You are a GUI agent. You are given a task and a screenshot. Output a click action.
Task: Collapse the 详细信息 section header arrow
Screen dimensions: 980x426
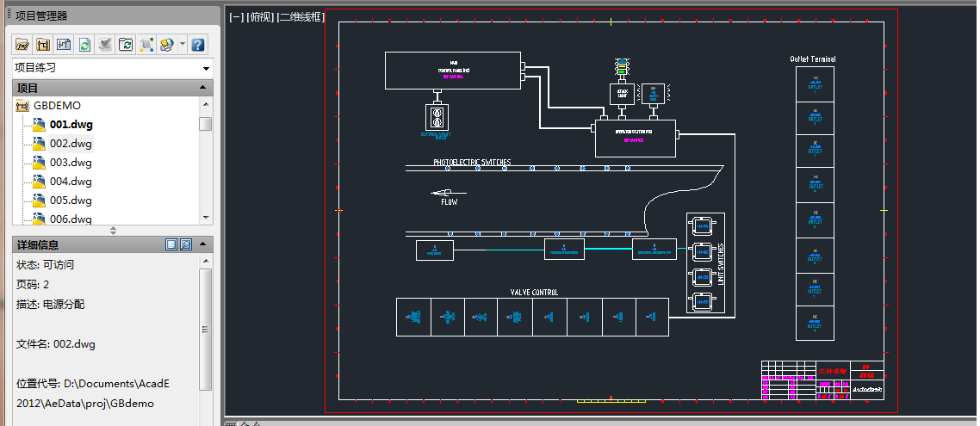tap(202, 244)
